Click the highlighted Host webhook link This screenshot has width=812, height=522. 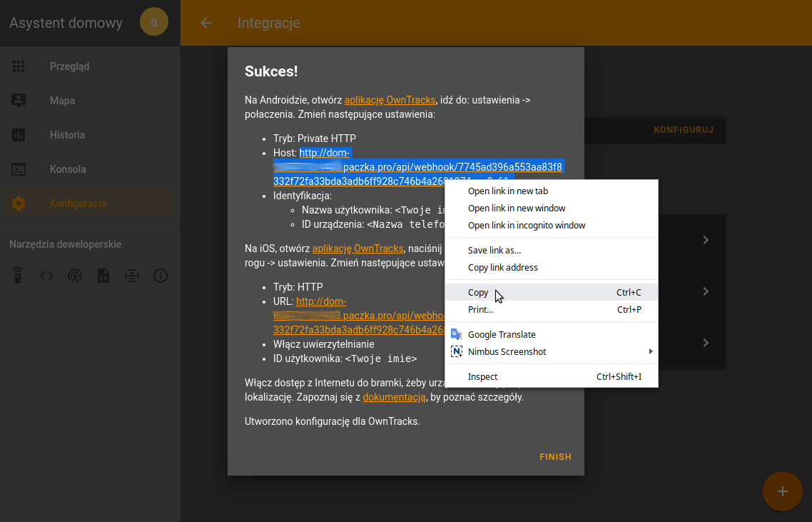click(417, 167)
